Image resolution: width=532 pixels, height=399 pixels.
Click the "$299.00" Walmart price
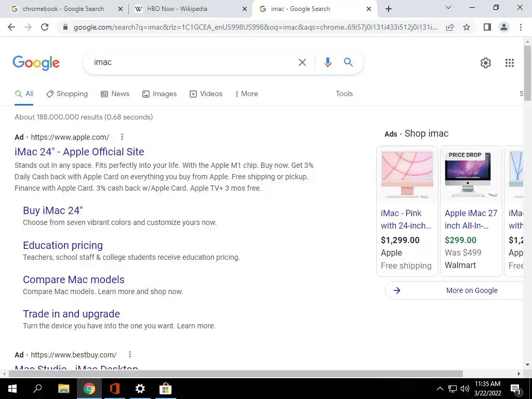[x=460, y=240]
